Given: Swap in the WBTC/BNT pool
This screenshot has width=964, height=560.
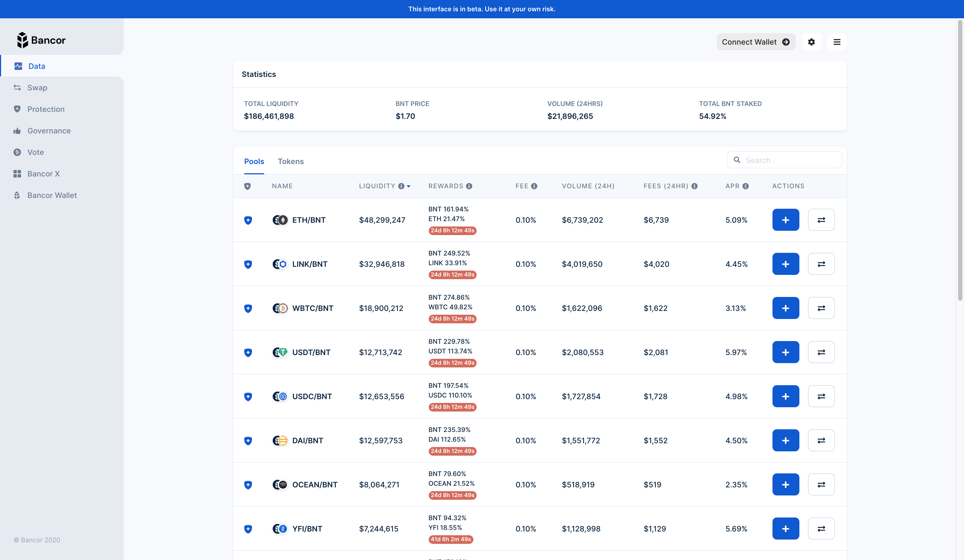Looking at the screenshot, I should (821, 308).
